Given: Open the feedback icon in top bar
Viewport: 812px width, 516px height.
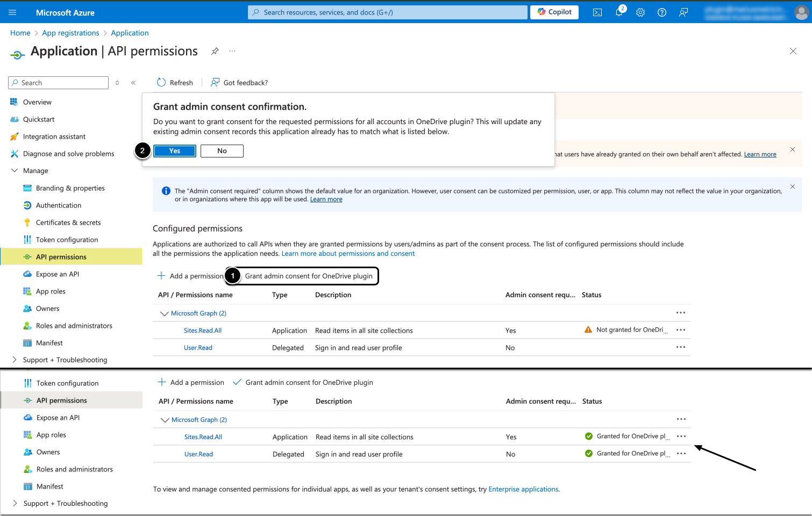Looking at the screenshot, I should (683, 12).
